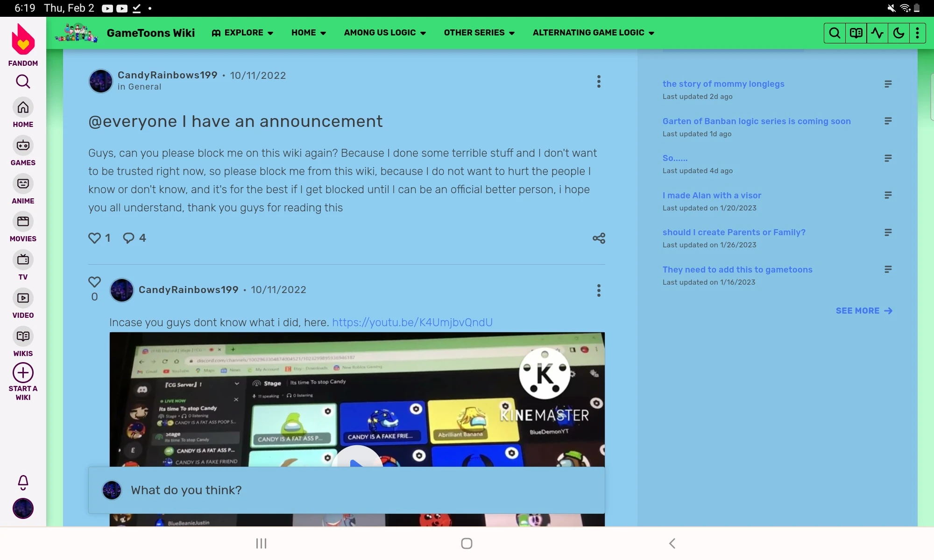
Task: Like the announcement post
Action: tap(94, 238)
